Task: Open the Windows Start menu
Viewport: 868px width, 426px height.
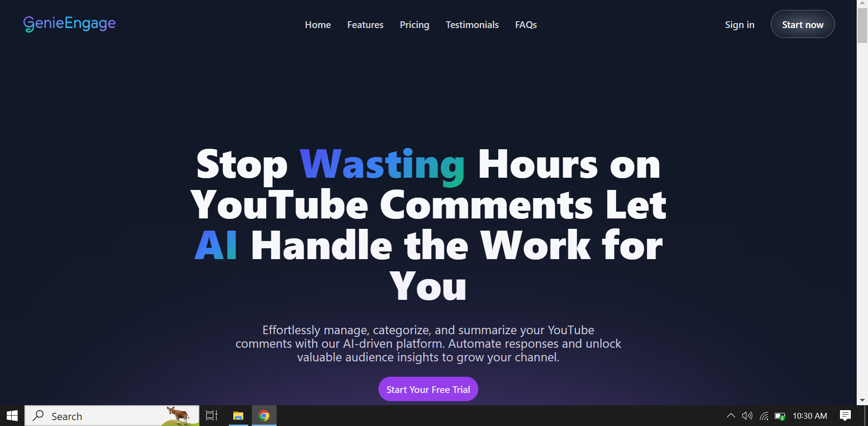Action: pyautogui.click(x=12, y=416)
